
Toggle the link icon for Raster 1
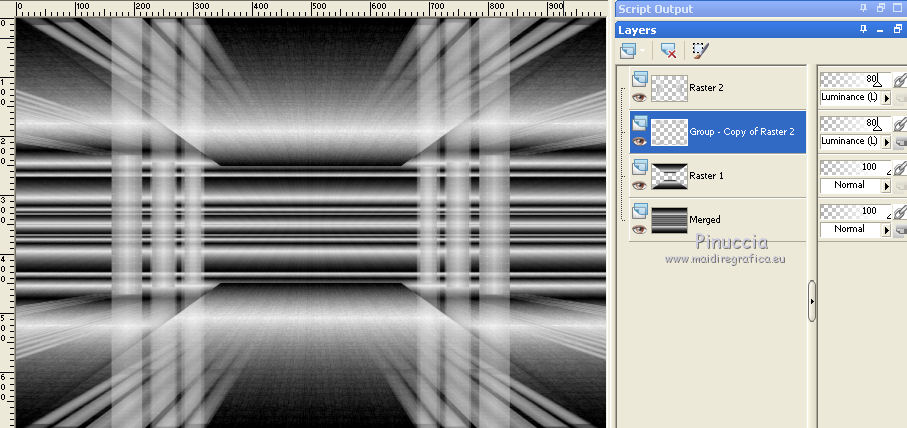899,168
